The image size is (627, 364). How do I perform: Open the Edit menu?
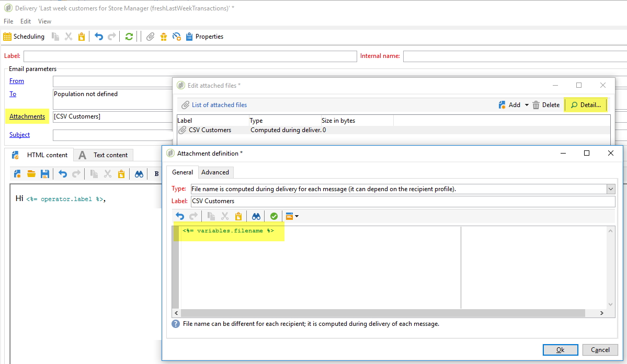click(26, 21)
